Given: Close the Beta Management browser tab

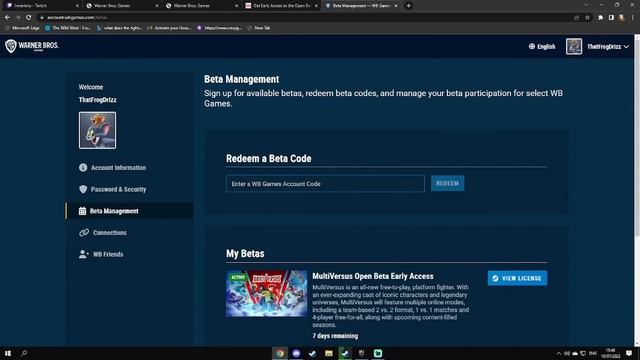Looking at the screenshot, I should 396,6.
